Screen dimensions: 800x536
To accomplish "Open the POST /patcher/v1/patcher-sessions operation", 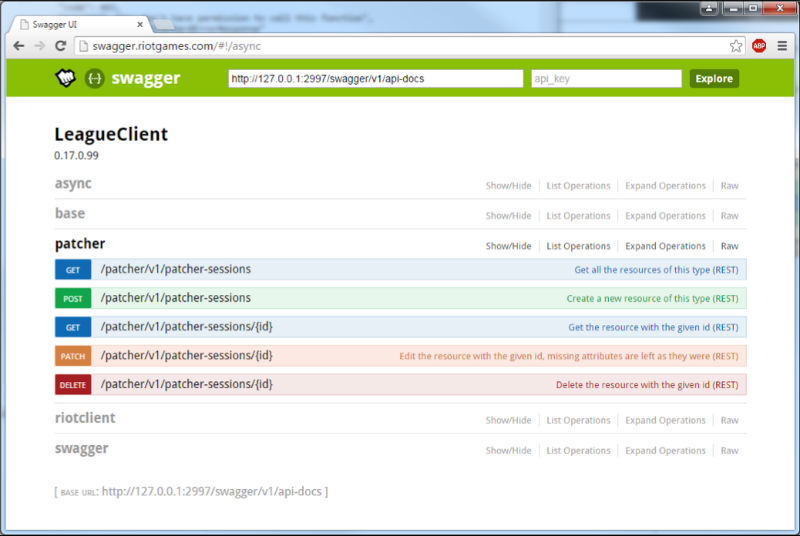I will (x=175, y=298).
